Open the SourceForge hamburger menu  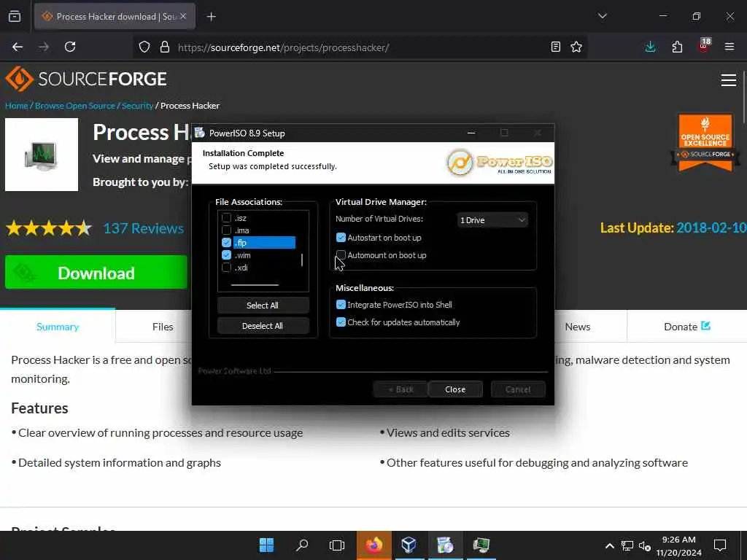point(729,80)
